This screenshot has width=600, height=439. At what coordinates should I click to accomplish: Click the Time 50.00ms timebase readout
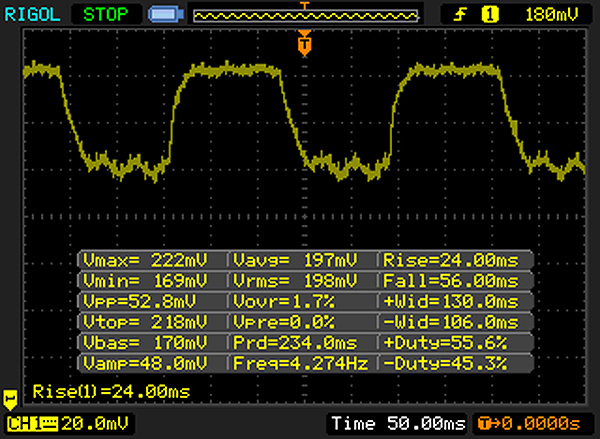tap(398, 424)
